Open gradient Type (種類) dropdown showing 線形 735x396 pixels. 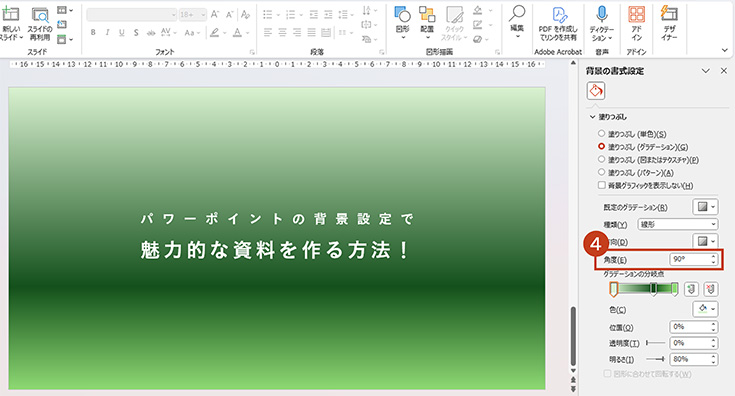[678, 224]
